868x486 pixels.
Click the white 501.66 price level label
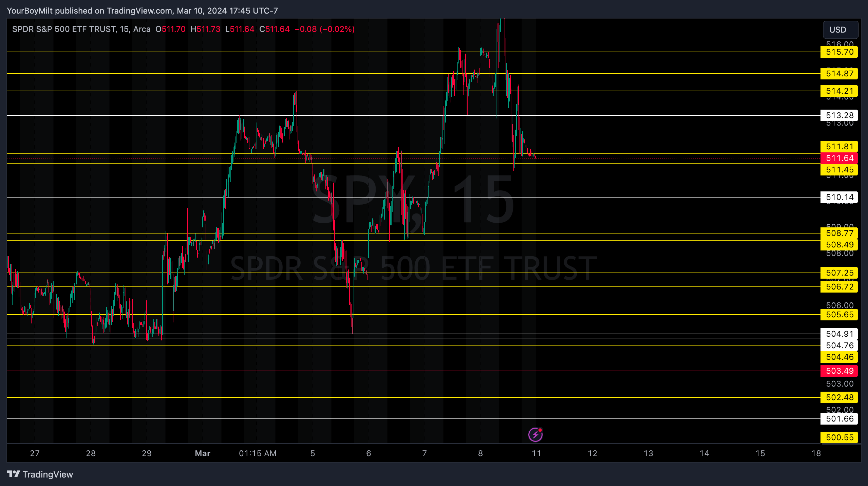(839, 419)
